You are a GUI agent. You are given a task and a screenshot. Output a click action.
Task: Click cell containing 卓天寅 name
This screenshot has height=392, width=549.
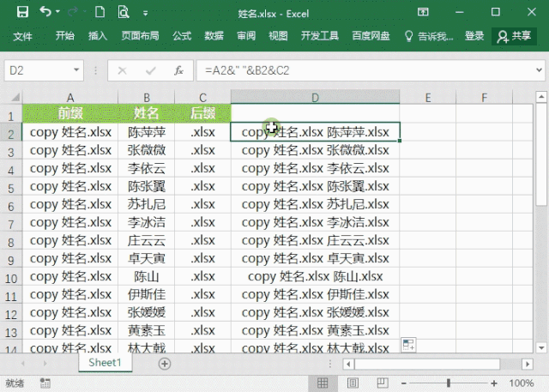(x=147, y=258)
